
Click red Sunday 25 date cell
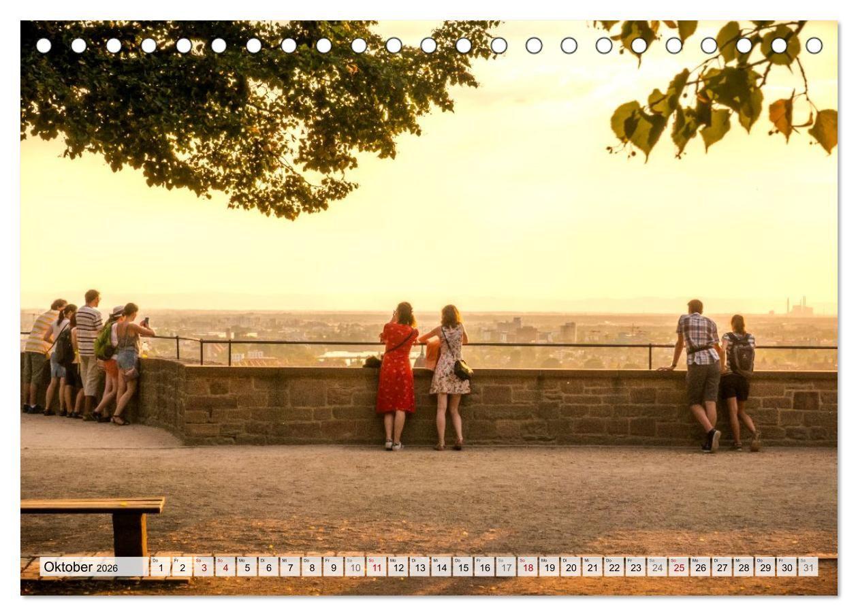tap(678, 567)
